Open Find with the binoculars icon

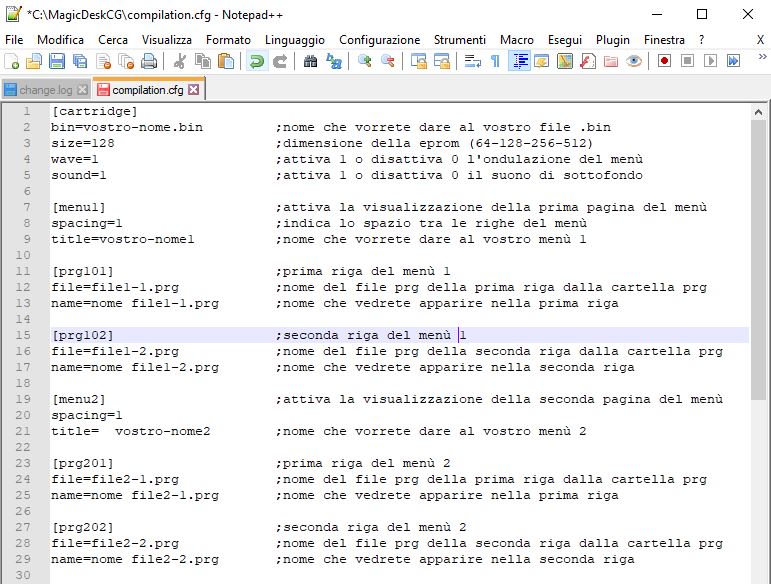click(x=310, y=61)
